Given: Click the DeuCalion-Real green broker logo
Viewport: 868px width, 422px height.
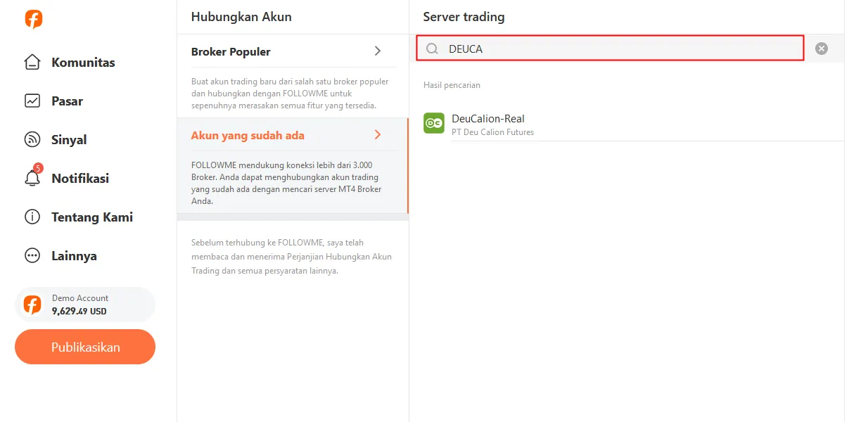Looking at the screenshot, I should [434, 123].
